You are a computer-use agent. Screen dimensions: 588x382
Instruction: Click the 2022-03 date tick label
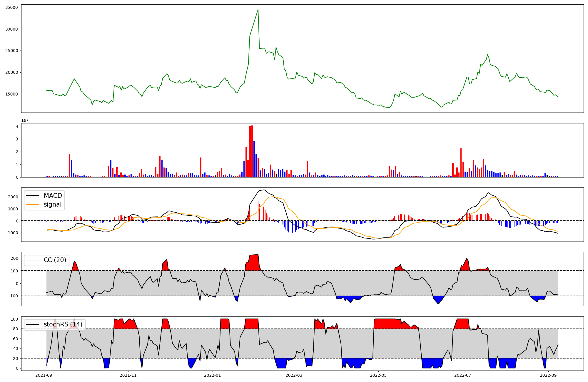(x=294, y=375)
